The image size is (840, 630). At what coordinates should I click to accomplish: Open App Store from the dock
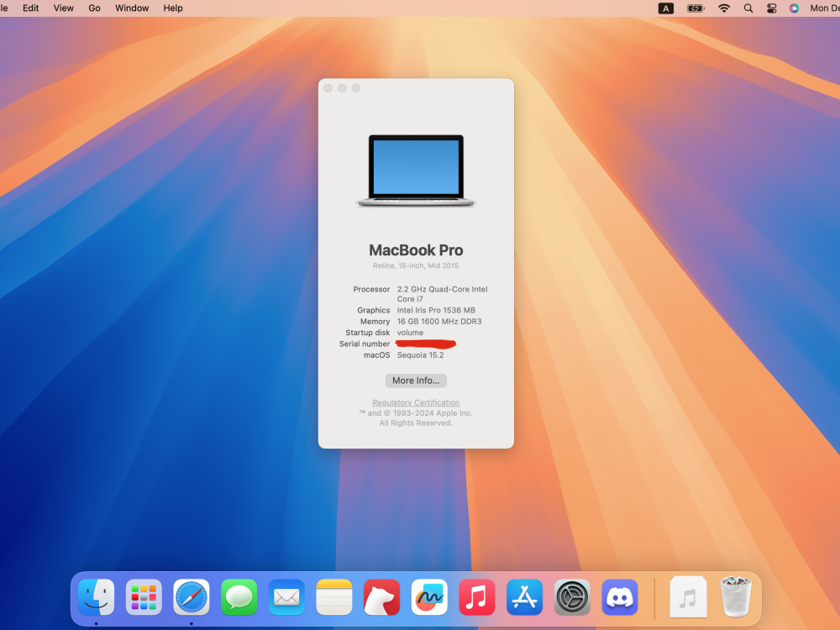[524, 596]
